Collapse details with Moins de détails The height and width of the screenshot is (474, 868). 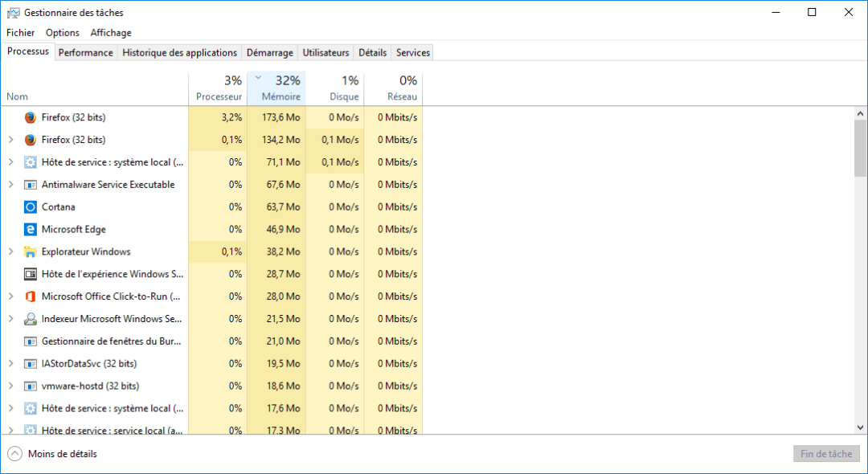coord(53,454)
